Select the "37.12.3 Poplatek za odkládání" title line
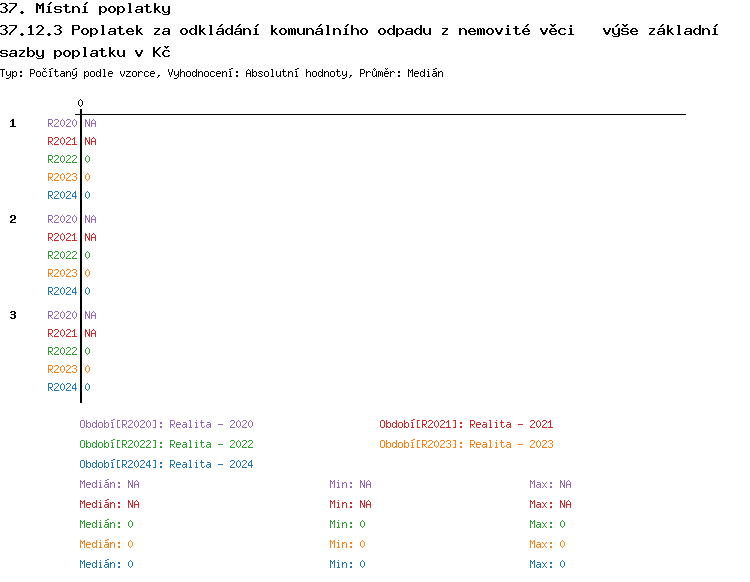Screen dimensions: 750x582 (360, 31)
